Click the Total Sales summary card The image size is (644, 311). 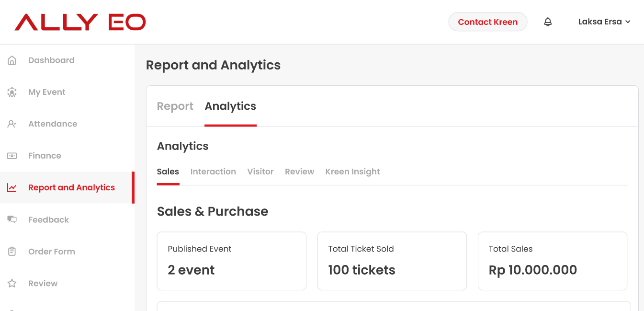point(552,261)
